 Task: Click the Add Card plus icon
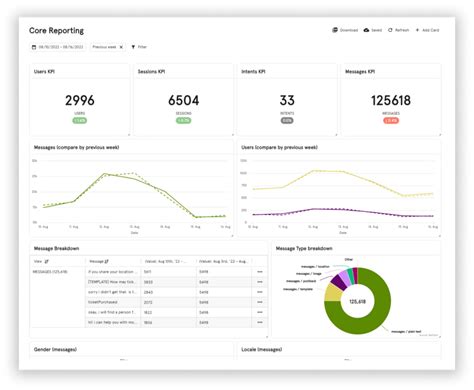click(417, 30)
